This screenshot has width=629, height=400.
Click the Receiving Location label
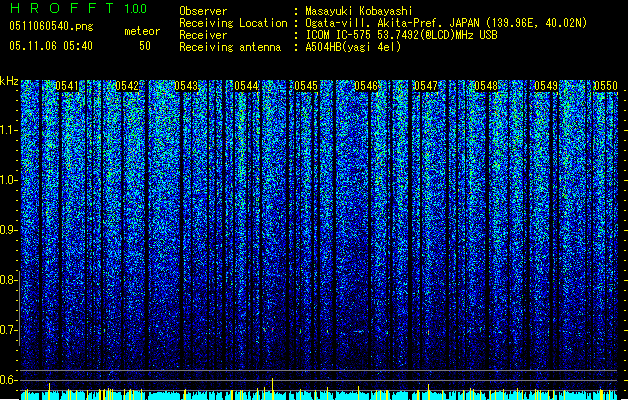(233, 23)
